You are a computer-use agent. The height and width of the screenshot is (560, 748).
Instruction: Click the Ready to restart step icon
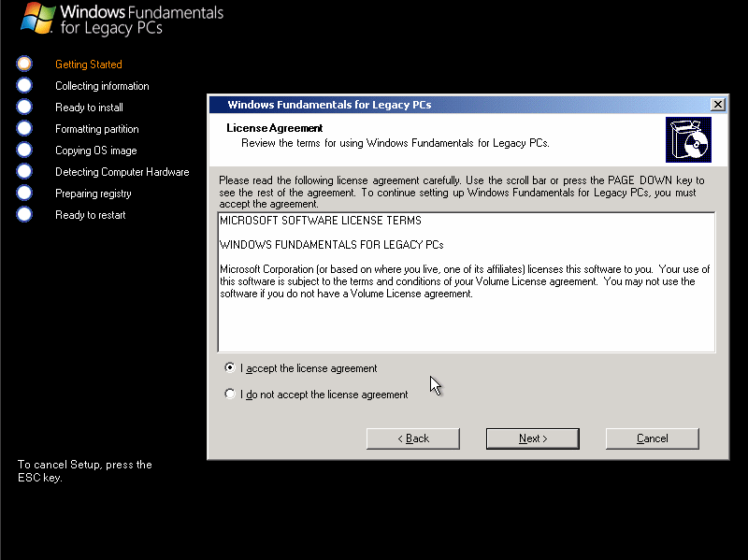pyautogui.click(x=23, y=214)
